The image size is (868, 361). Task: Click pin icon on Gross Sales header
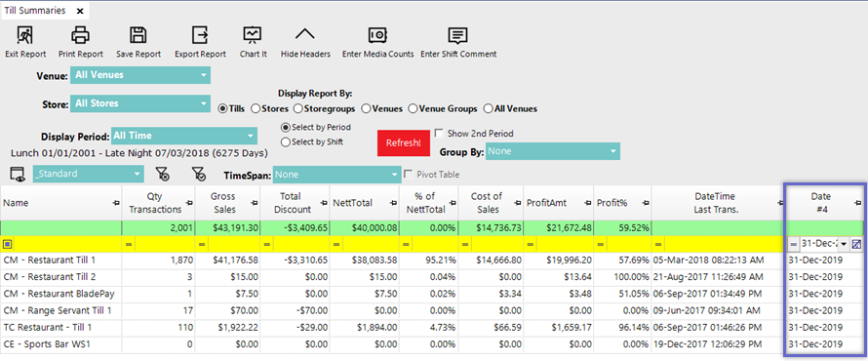[254, 203]
